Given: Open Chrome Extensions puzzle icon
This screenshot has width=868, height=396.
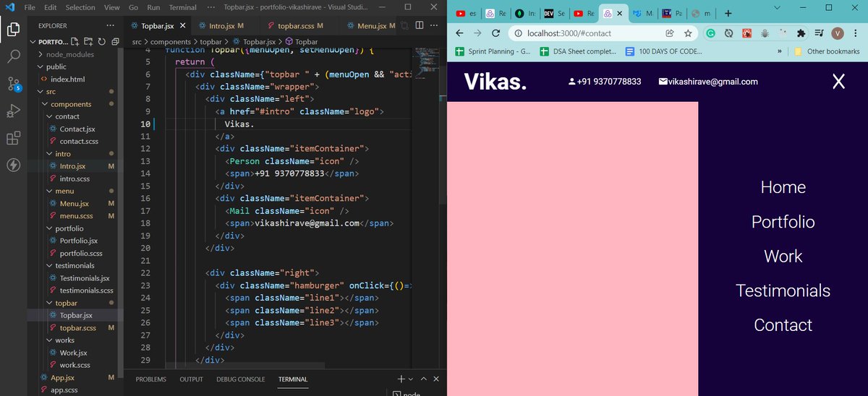Looking at the screenshot, I should [801, 33].
